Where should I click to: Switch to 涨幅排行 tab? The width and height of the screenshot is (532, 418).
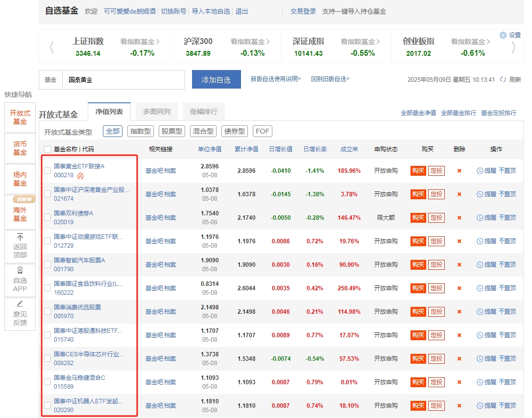tap(204, 112)
